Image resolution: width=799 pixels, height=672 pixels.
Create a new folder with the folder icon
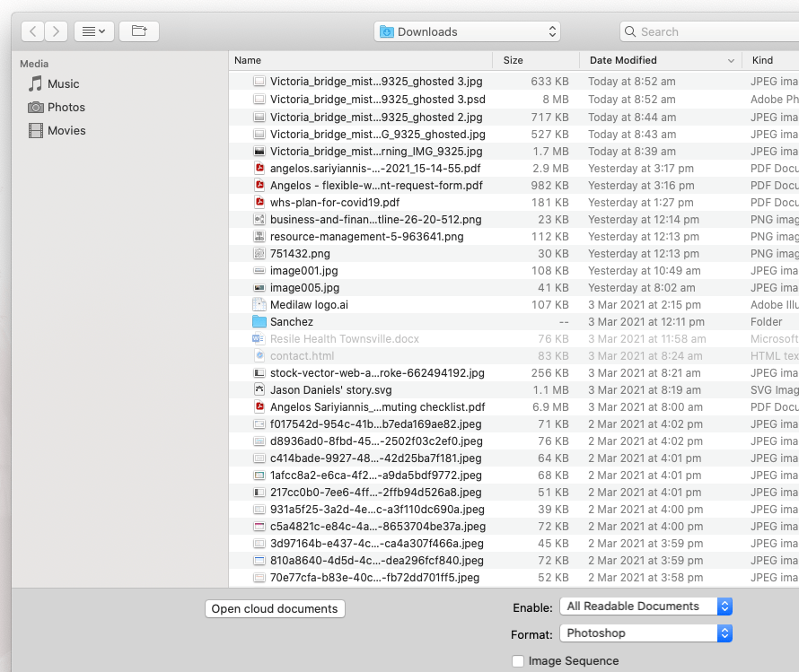point(138,31)
